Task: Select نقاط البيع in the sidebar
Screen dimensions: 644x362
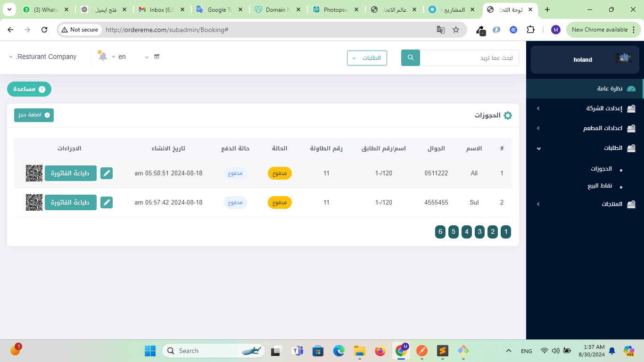Action: click(x=600, y=186)
